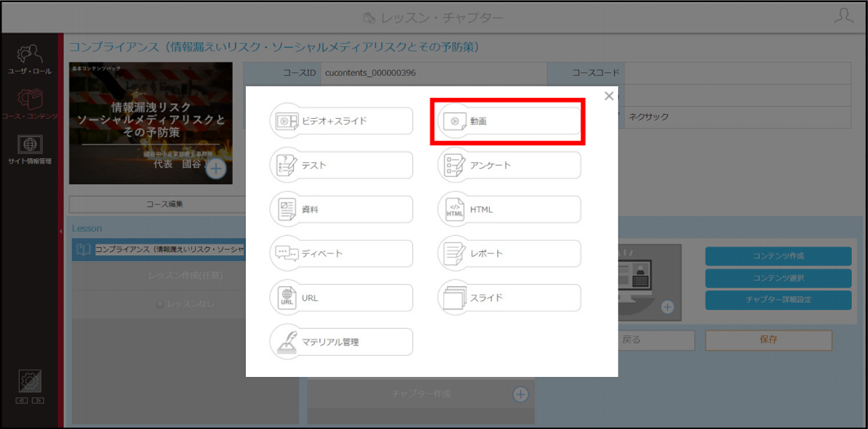868x429 pixels.
Task: Select the 動画 content type
Action: click(x=509, y=121)
